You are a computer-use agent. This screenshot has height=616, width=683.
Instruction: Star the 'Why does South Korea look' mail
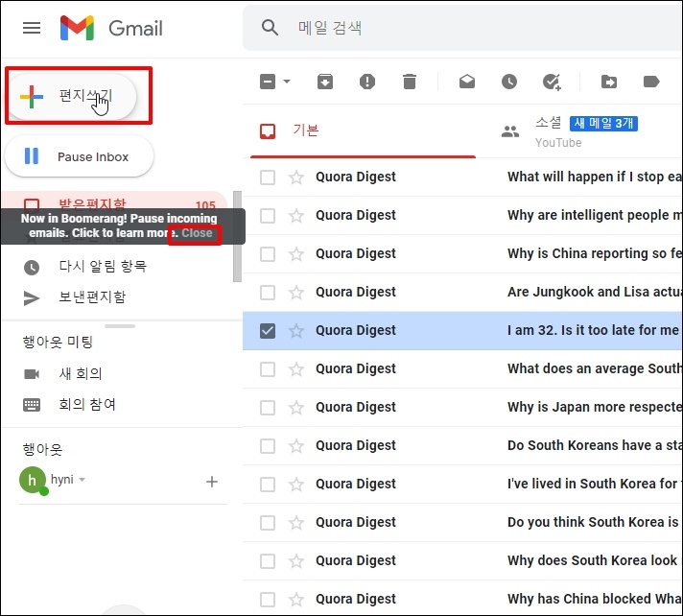pyautogui.click(x=296, y=560)
